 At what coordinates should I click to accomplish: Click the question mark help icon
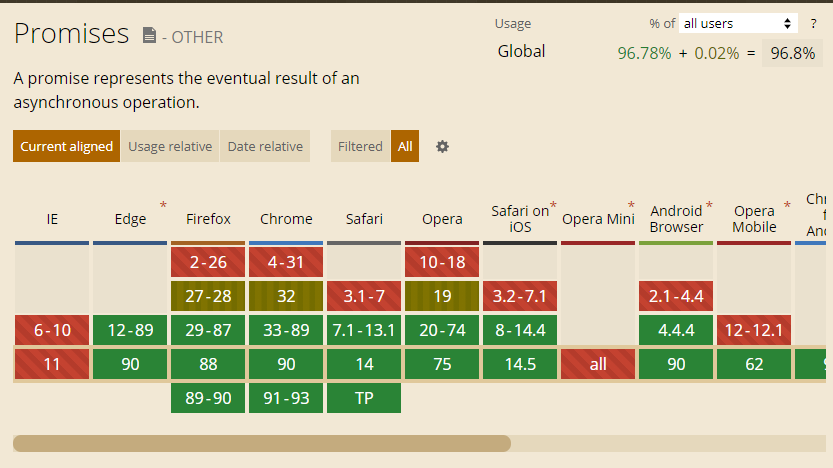click(x=813, y=24)
